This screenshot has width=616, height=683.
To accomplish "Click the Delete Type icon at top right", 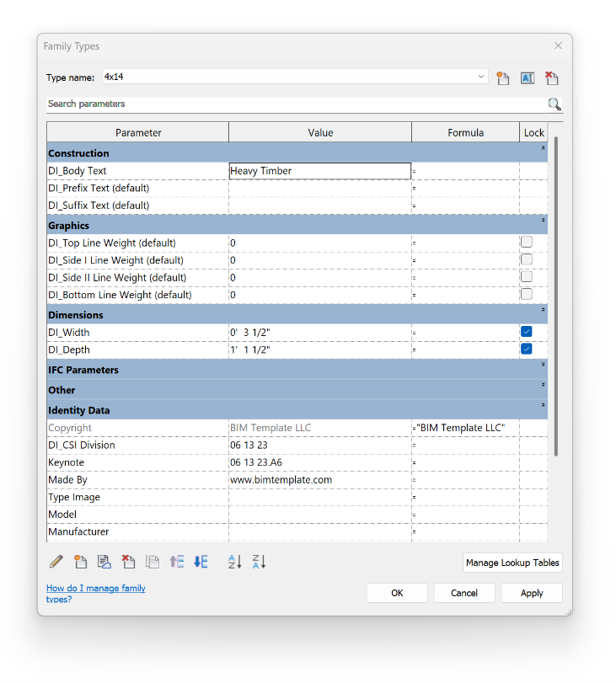I will (x=551, y=78).
